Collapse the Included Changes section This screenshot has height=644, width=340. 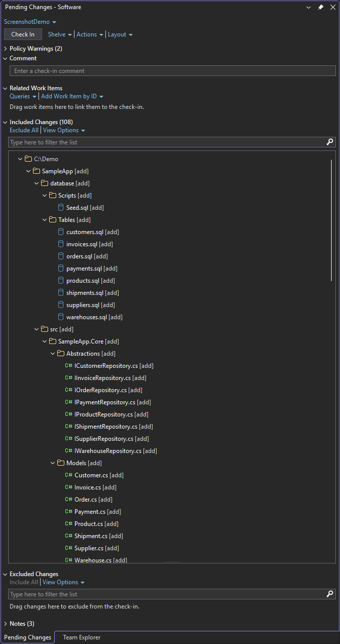tap(5, 122)
